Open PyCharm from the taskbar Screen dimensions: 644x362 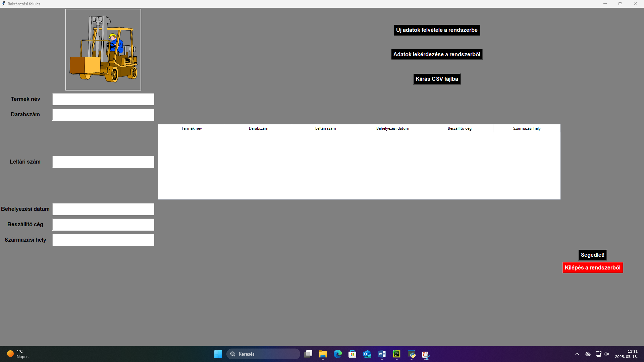[397, 354]
